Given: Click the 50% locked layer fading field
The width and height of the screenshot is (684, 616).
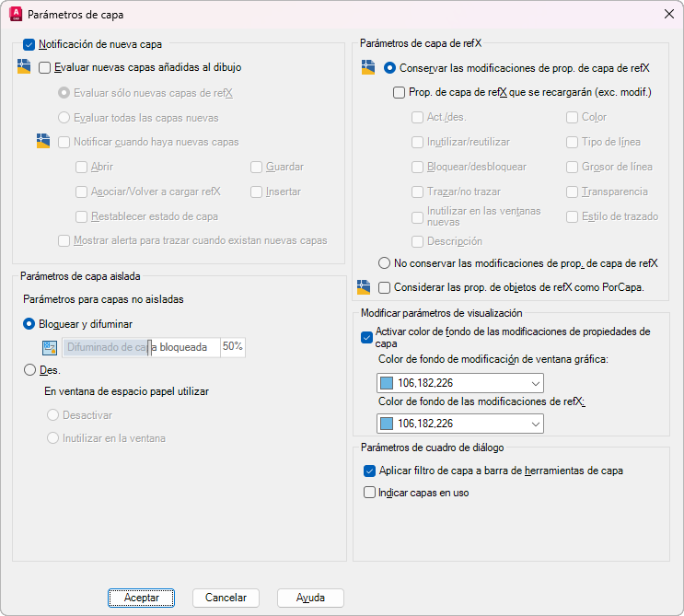Looking at the screenshot, I should point(233,347).
